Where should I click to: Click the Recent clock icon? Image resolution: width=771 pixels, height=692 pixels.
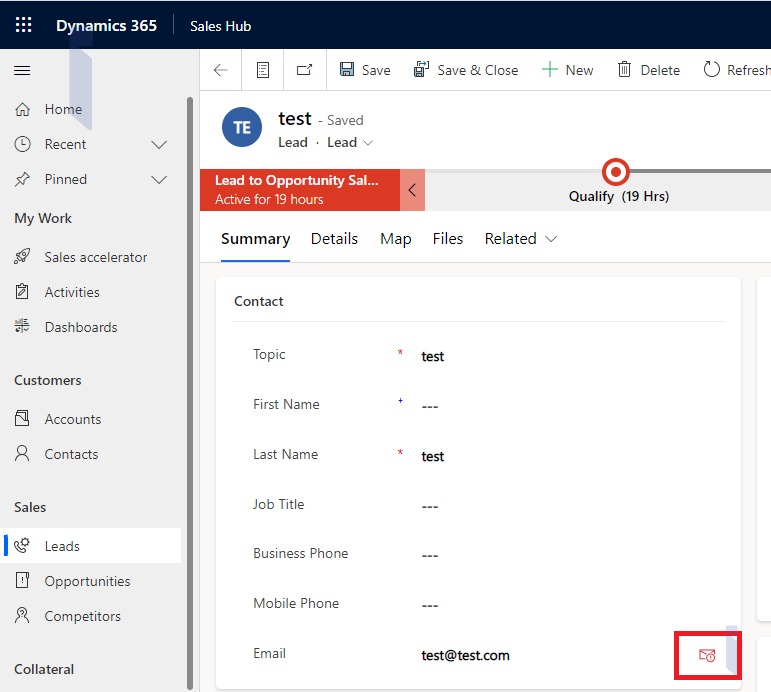point(23,144)
